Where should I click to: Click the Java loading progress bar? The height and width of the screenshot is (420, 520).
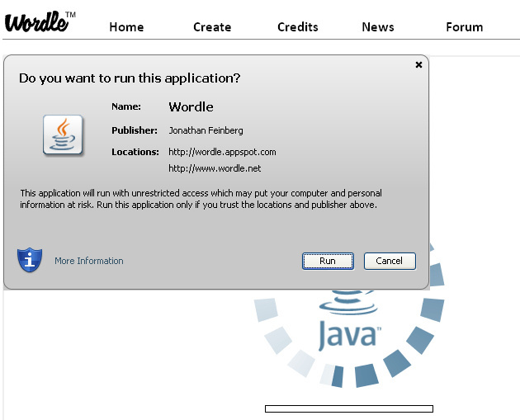coord(349,408)
